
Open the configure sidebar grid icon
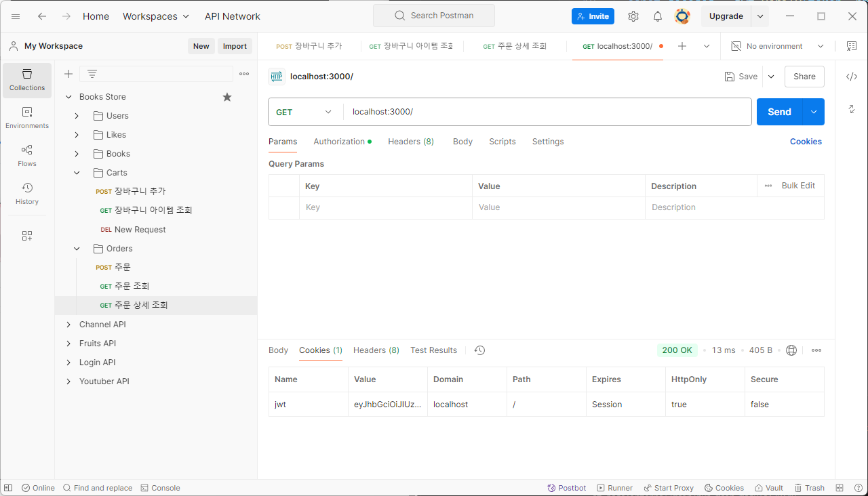(x=27, y=236)
